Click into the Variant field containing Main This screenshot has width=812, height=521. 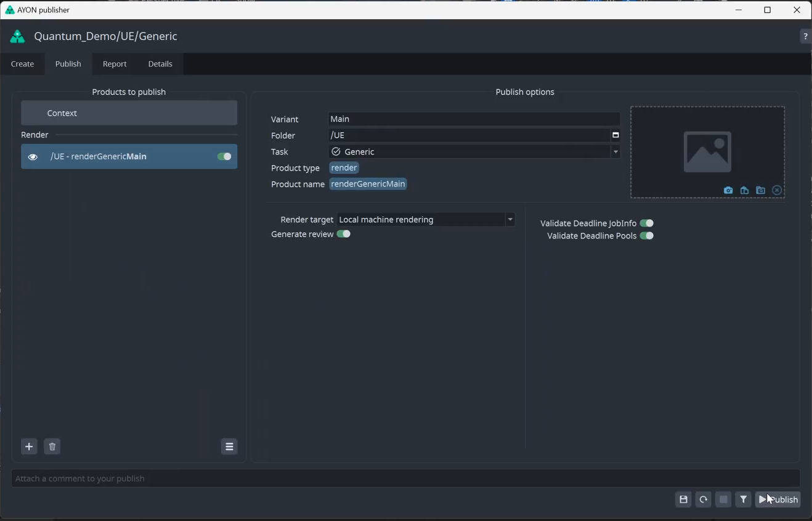tap(474, 119)
